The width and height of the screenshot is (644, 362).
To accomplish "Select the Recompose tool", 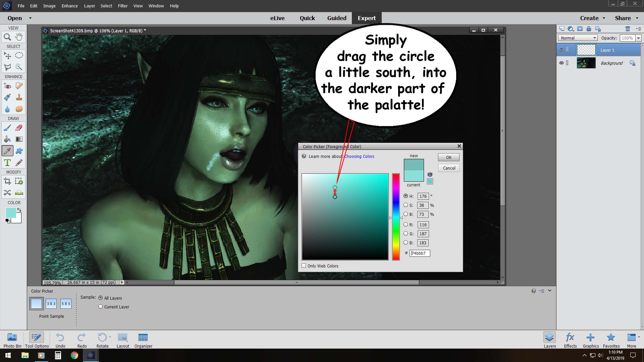I will [19, 181].
